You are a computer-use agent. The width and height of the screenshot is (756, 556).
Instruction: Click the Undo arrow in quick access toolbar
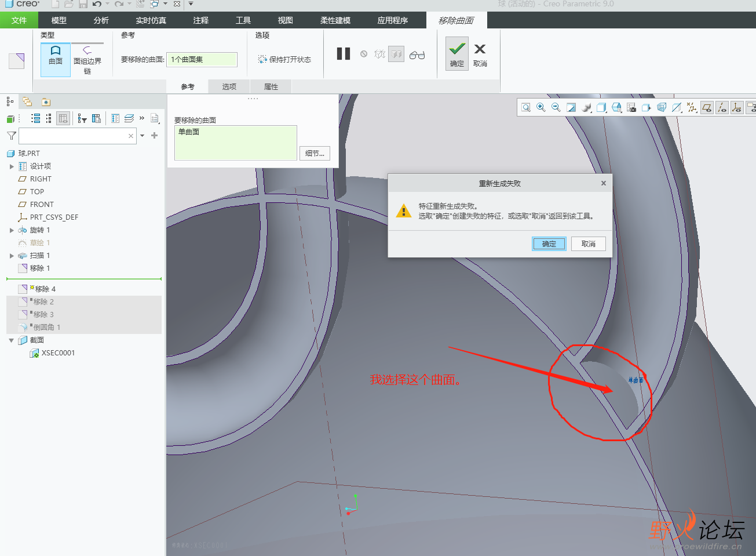(x=97, y=4)
